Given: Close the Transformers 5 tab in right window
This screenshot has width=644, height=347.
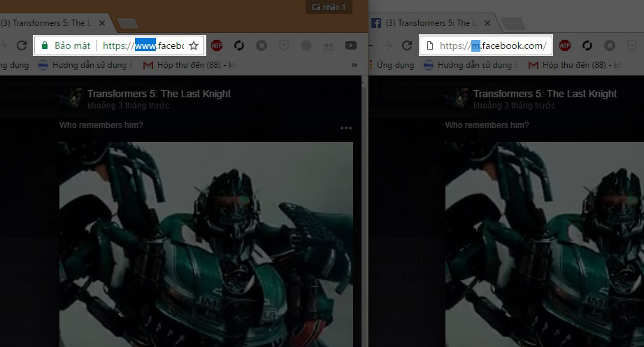Looking at the screenshot, I should [x=487, y=23].
